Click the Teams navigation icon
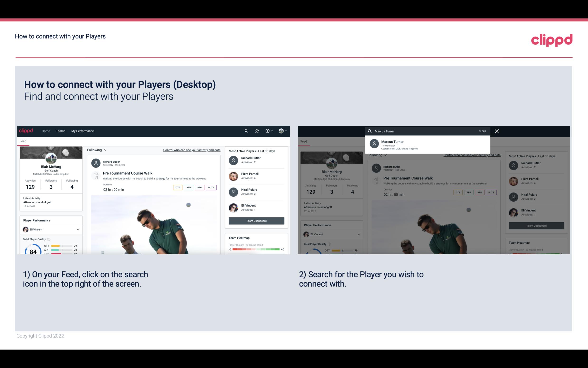588x368 pixels. [61, 131]
